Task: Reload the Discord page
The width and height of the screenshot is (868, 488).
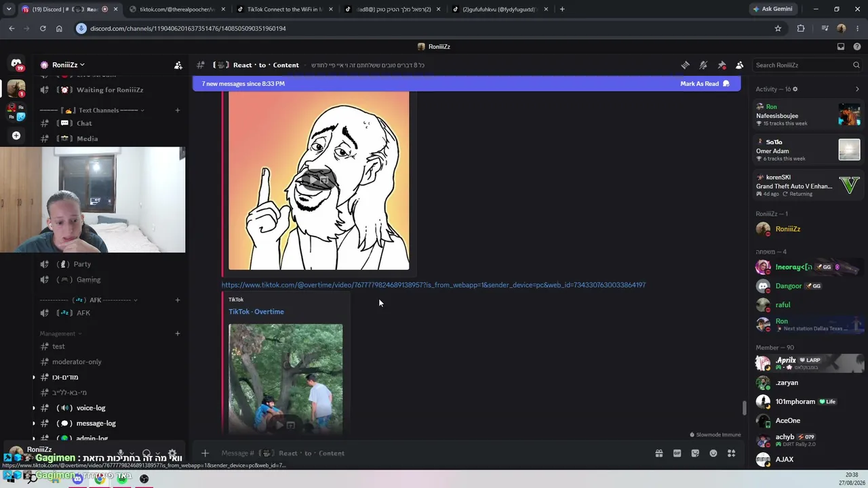Action: coord(43,28)
